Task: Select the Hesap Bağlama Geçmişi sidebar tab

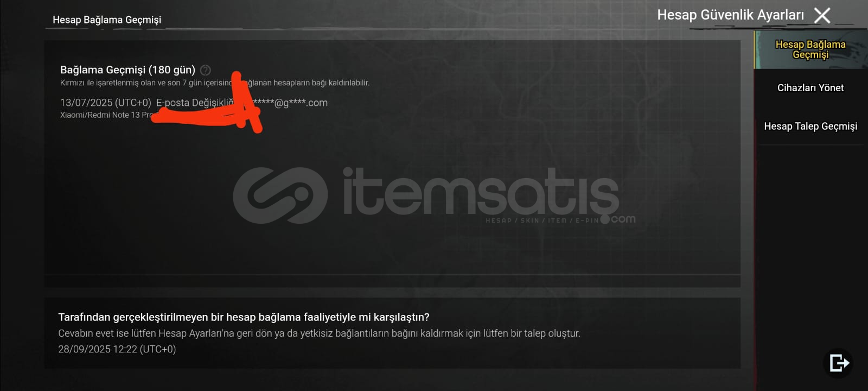Action: 810,49
